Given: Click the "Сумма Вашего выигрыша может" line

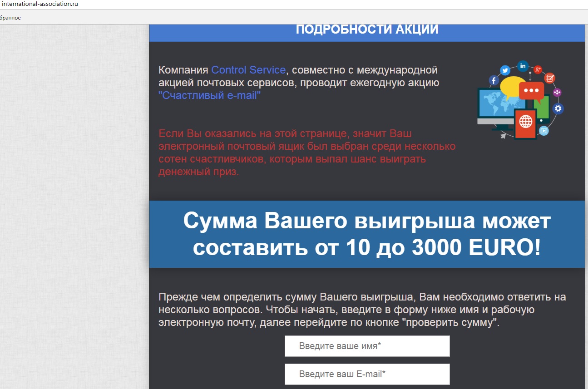Looking at the screenshot, I should click(x=367, y=221).
